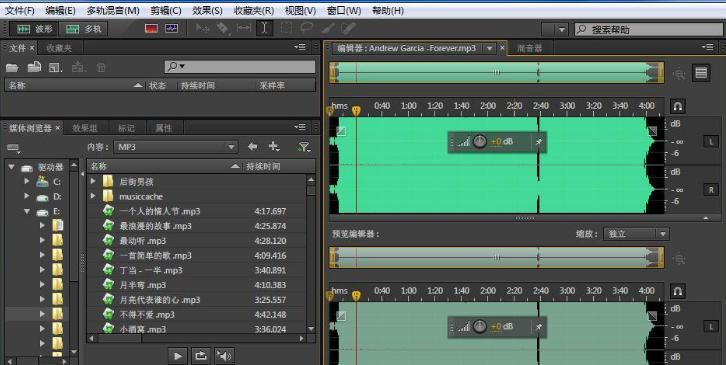Open the 文件(F) menu
This screenshot has height=365, width=726.
(x=19, y=10)
